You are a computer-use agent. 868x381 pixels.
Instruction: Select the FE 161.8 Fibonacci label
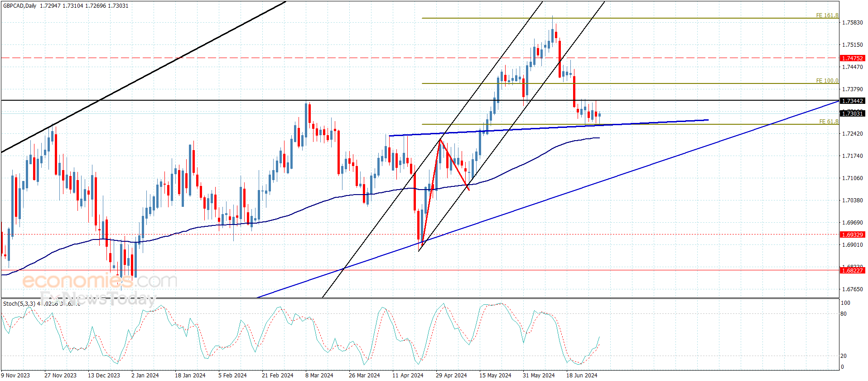(827, 15)
